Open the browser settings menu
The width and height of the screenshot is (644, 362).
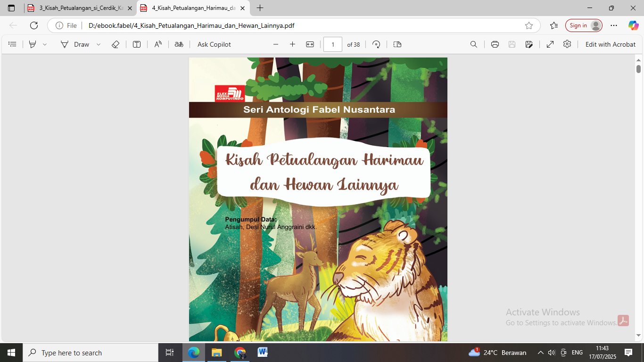(x=613, y=26)
